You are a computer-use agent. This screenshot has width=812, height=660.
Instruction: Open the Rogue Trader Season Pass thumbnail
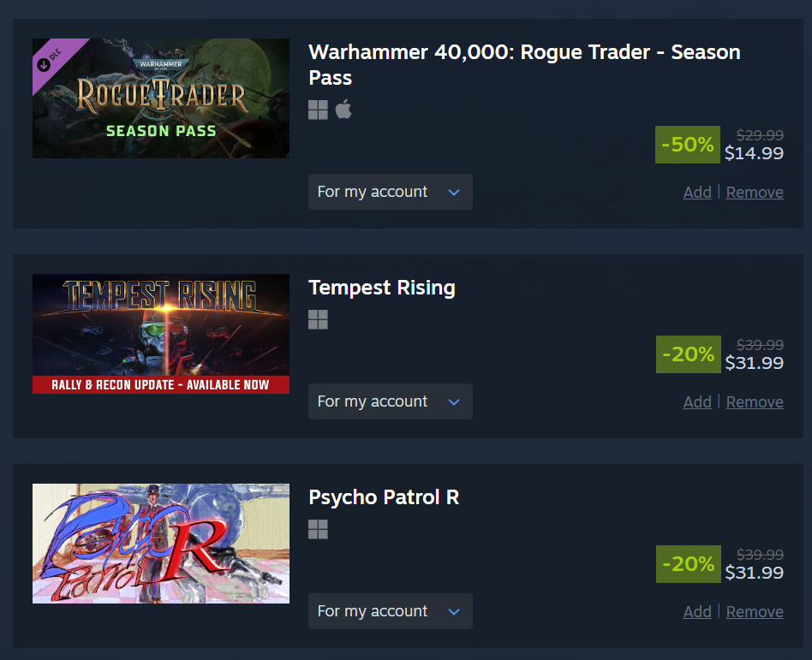(x=161, y=98)
